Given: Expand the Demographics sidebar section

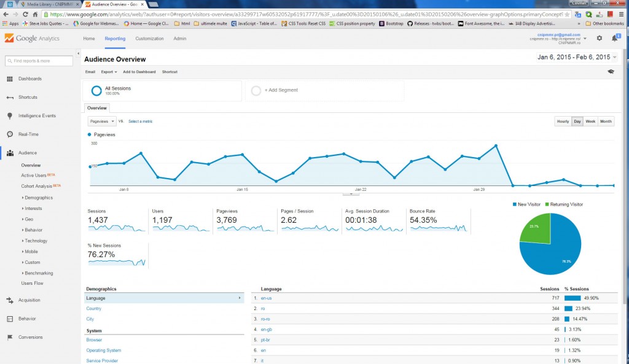Looking at the screenshot, I should [x=38, y=198].
